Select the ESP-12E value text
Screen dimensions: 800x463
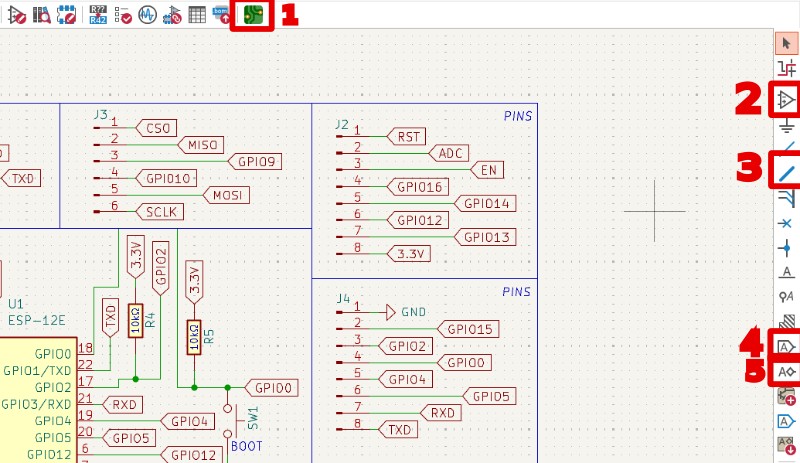pos(36,321)
